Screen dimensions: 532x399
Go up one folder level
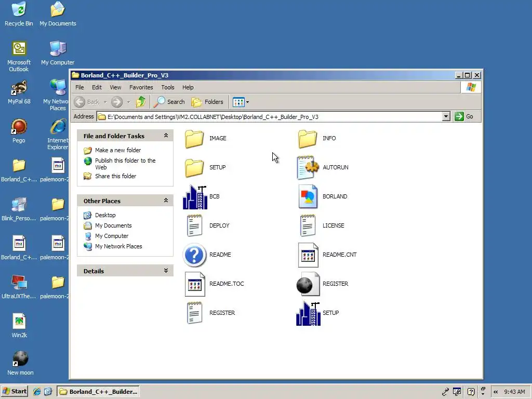(140, 102)
